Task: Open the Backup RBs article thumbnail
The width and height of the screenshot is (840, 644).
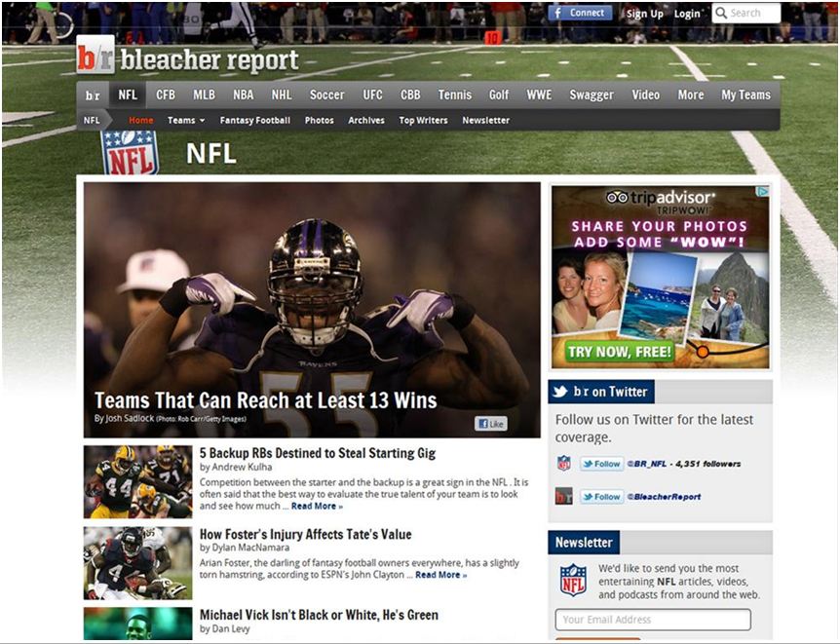Action: coord(137,481)
